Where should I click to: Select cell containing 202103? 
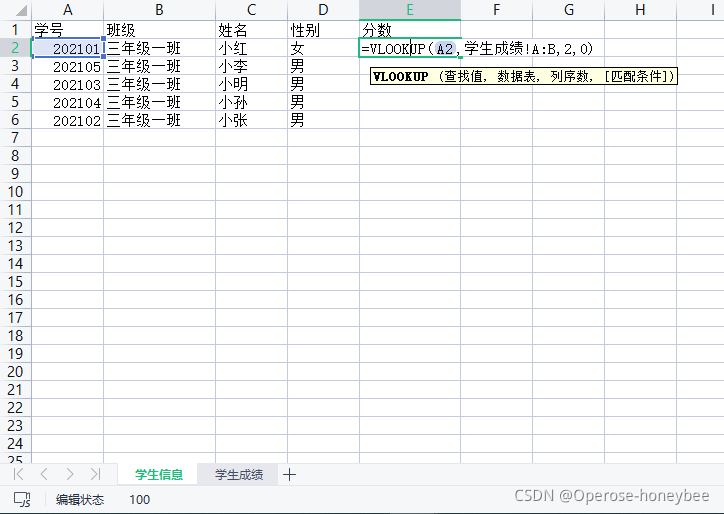tap(67, 84)
